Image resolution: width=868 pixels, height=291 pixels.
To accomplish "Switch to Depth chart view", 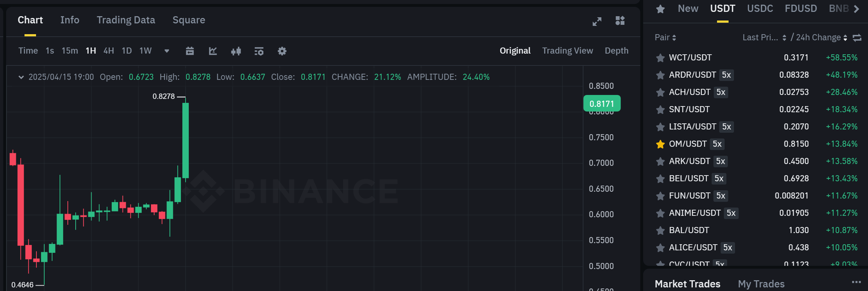I will (x=616, y=51).
